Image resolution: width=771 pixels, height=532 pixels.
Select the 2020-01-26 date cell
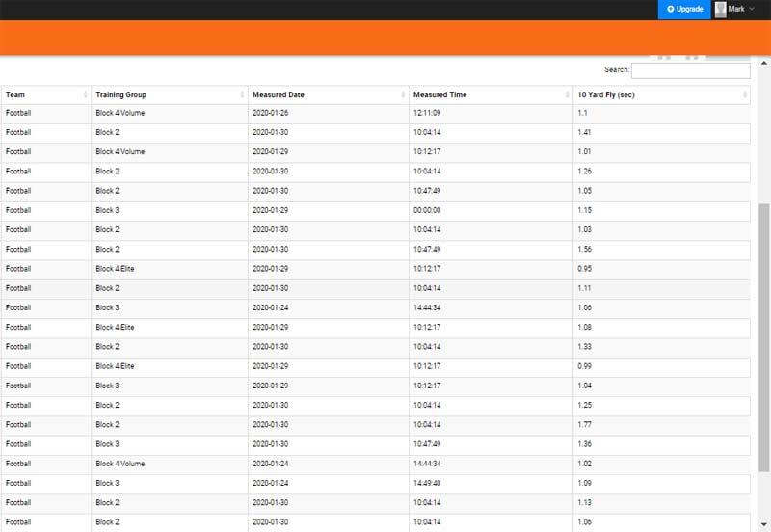[x=271, y=113]
